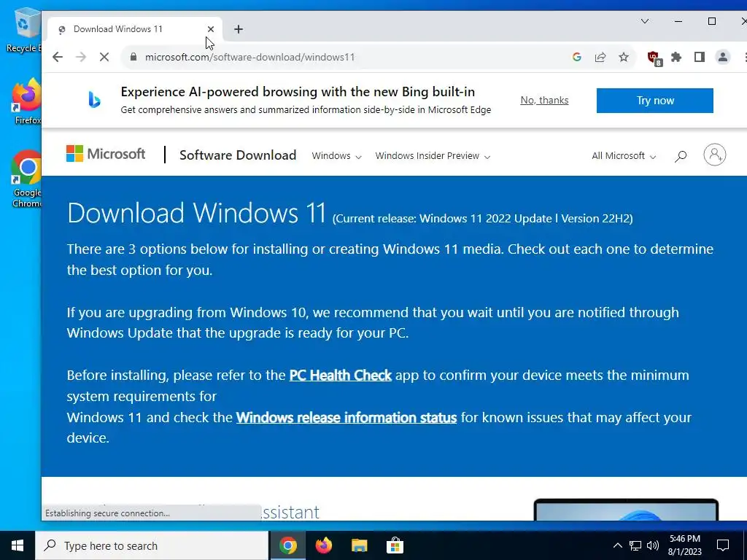The width and height of the screenshot is (747, 560).
Task: Open File Explorer from the taskbar
Action: point(359,545)
